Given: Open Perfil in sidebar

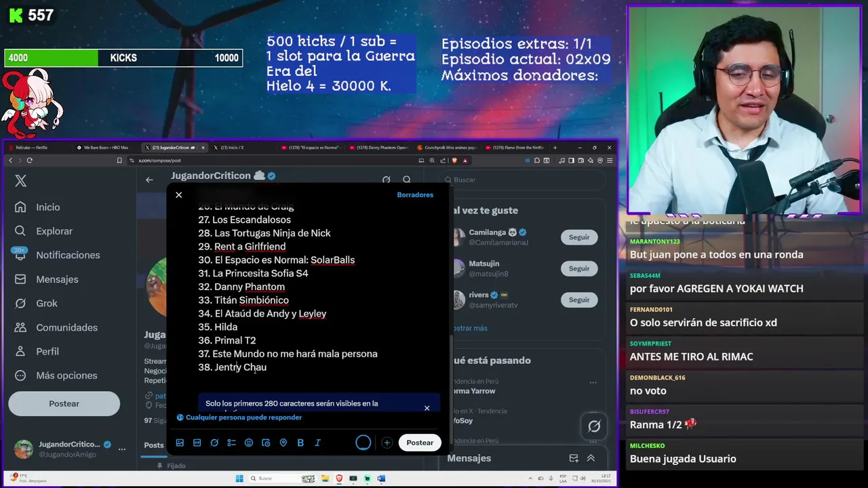Looking at the screenshot, I should 37,351.
